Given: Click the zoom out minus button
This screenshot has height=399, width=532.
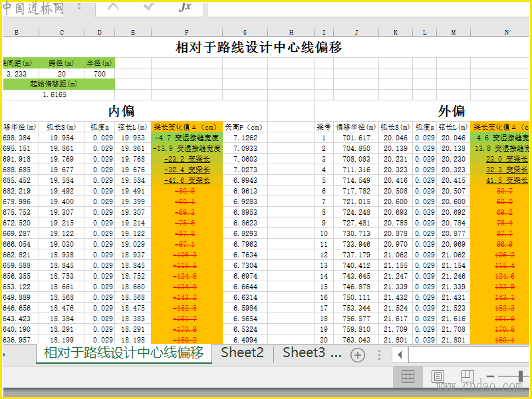Looking at the screenshot, I should pyautogui.click(x=490, y=376).
